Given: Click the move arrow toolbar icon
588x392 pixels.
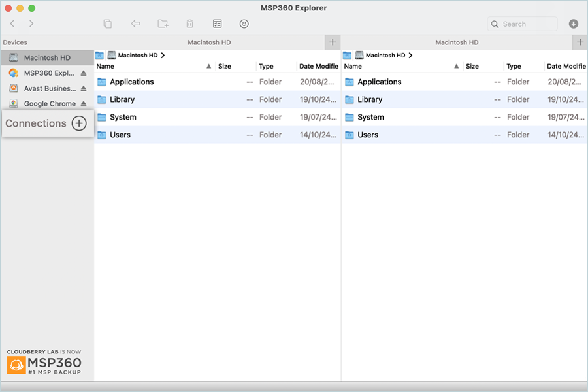Looking at the screenshot, I should tap(135, 24).
